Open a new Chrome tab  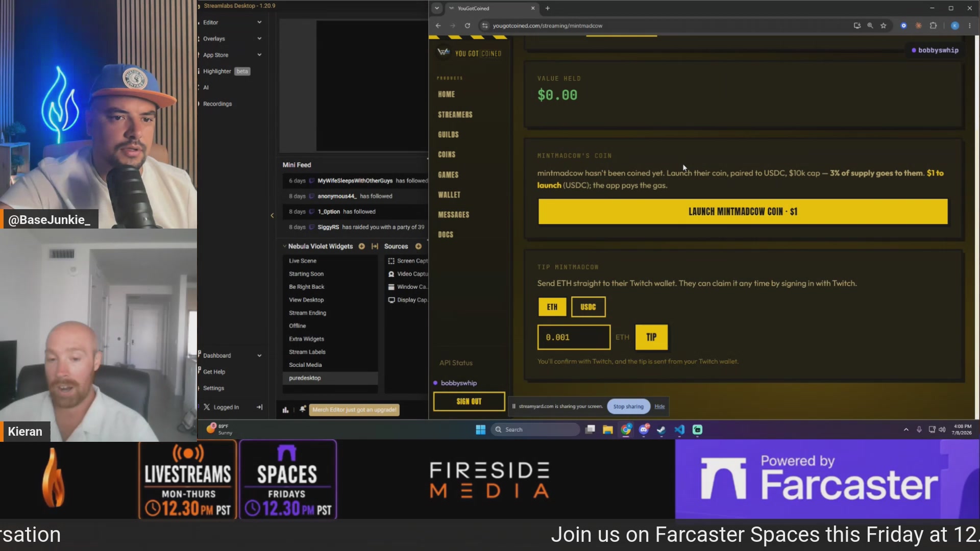(548, 8)
